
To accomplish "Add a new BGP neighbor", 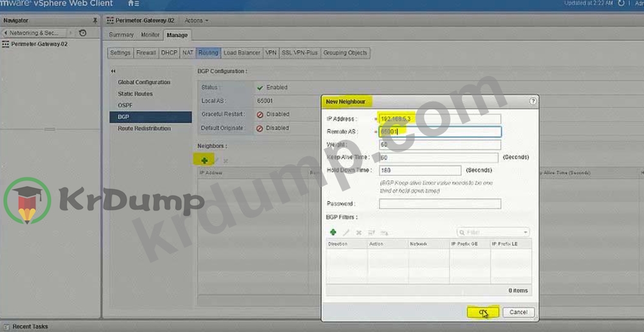I will [204, 161].
